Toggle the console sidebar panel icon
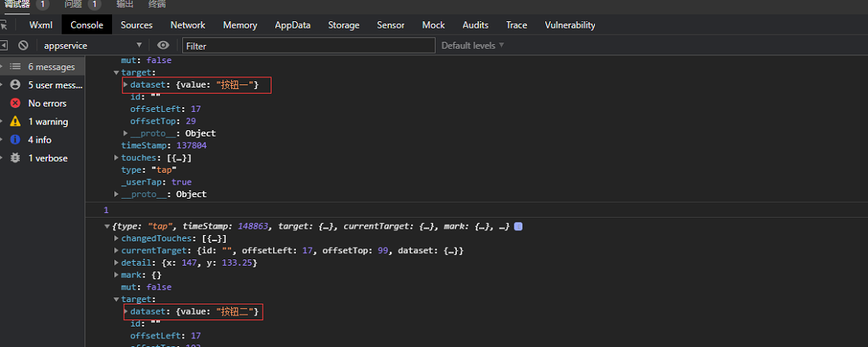Image resolution: width=868 pixels, height=347 pixels. point(3,46)
